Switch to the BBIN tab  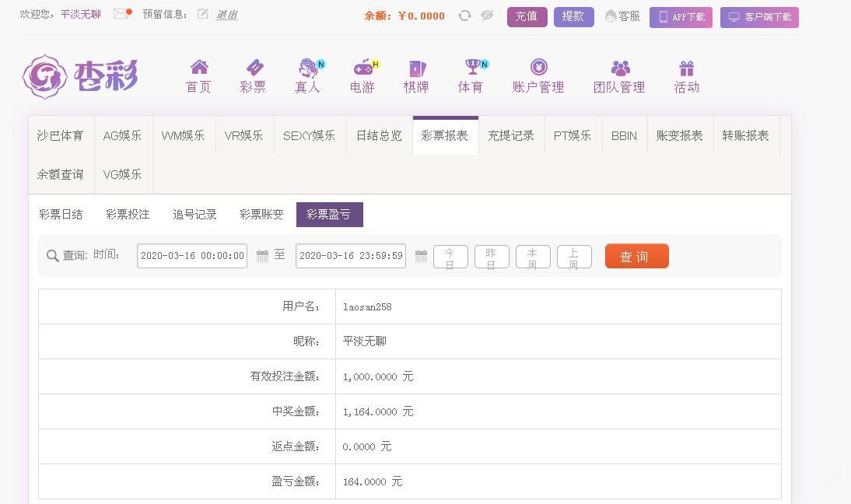pos(625,135)
